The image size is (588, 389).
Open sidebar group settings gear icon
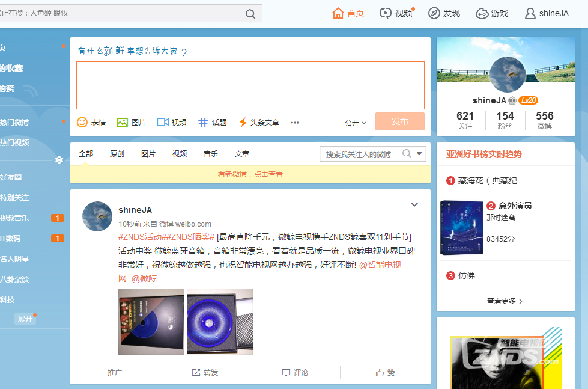tap(59, 160)
